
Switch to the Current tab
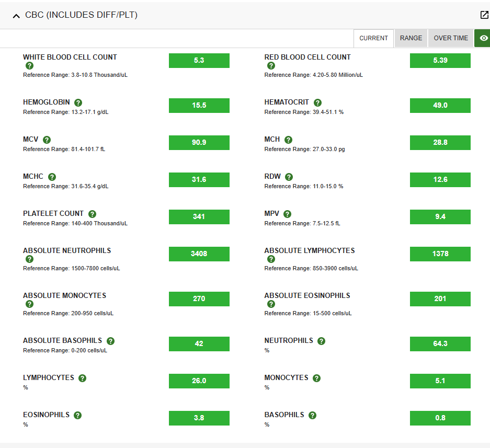(373, 38)
